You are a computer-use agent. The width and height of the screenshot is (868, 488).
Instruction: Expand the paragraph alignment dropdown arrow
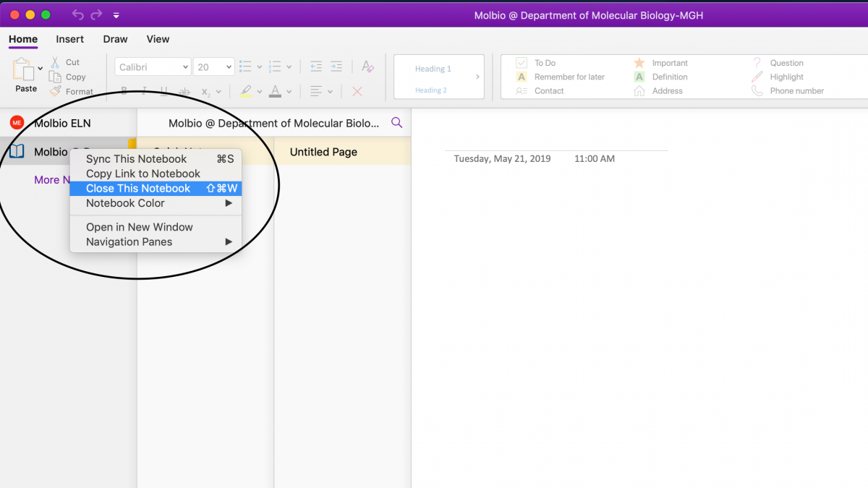(330, 92)
